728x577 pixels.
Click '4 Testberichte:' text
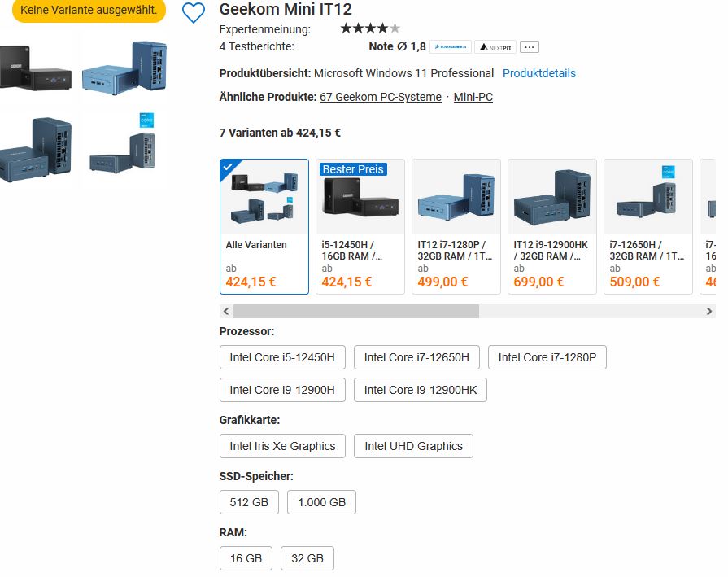point(257,46)
